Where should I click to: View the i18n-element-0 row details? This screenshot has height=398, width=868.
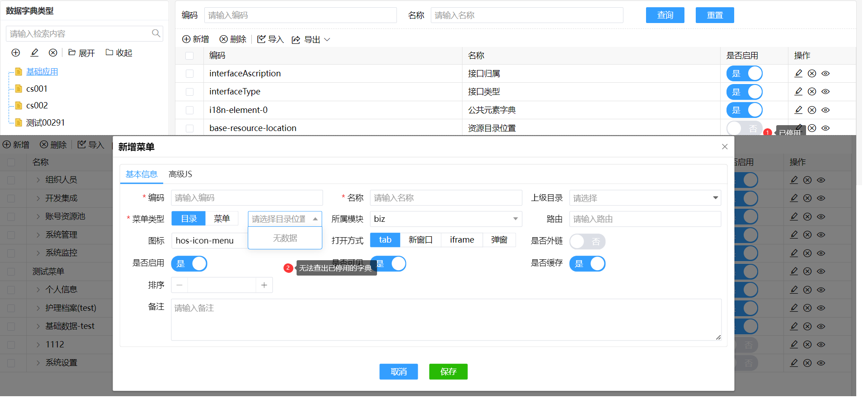point(826,110)
